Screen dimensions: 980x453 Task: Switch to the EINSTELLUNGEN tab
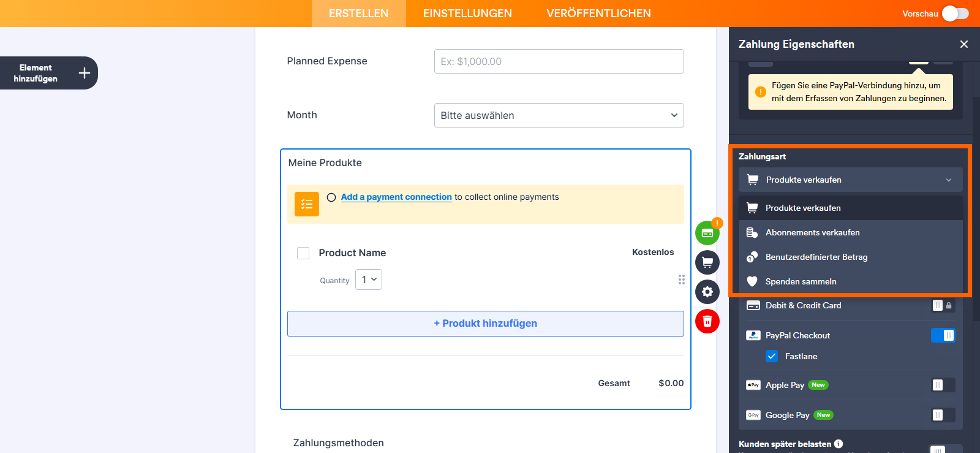(467, 13)
